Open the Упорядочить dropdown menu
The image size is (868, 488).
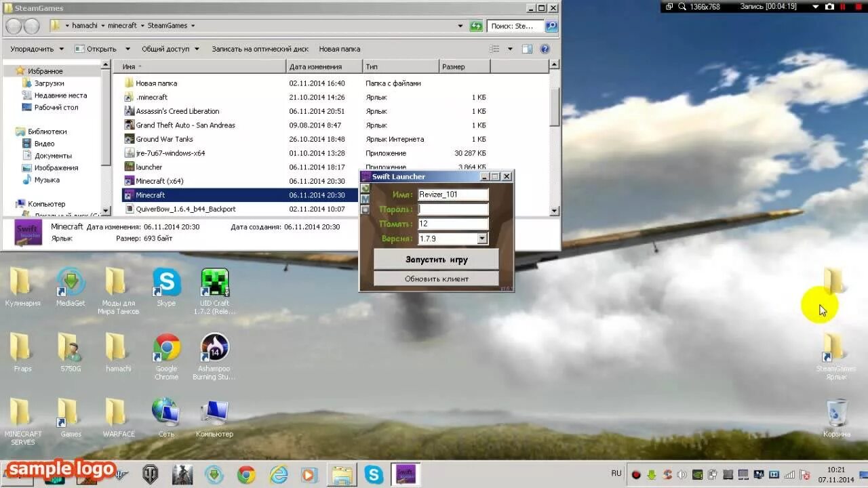tap(37, 49)
